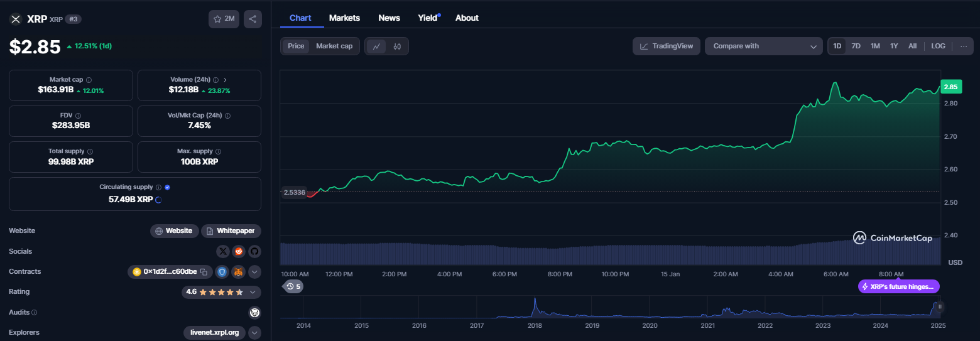This screenshot has height=341, width=980.
Task: Click the XRP coin logo icon
Action: click(x=15, y=19)
